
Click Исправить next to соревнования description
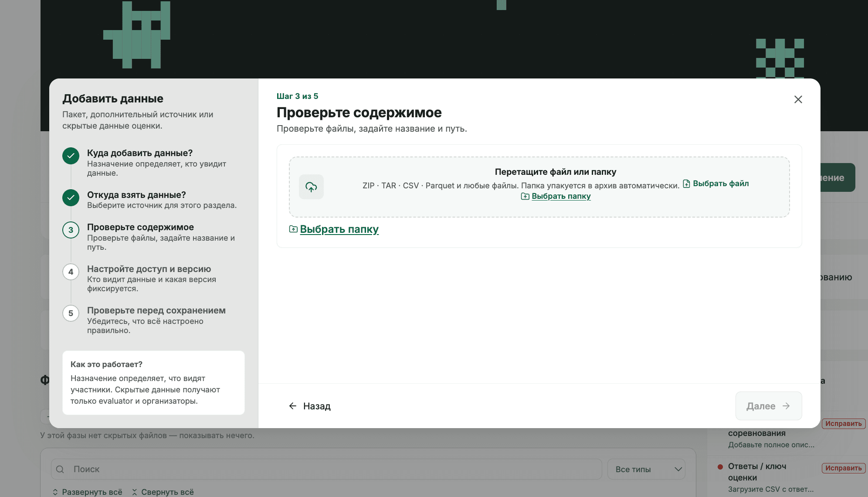click(844, 424)
